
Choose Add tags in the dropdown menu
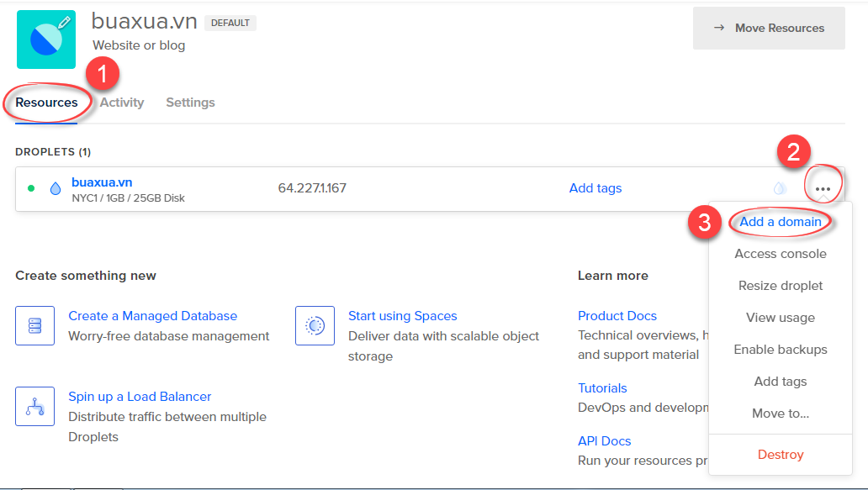(x=781, y=382)
